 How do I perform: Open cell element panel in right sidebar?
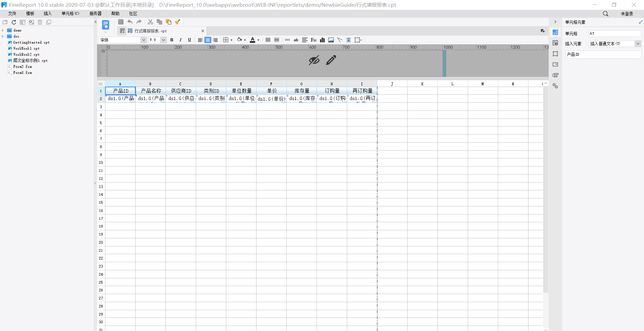point(555,32)
